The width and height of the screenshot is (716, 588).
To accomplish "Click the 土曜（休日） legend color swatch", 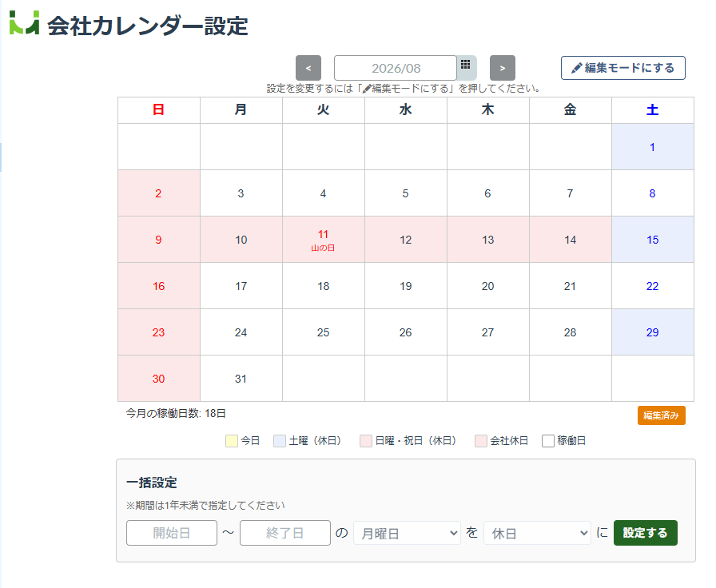I will (x=280, y=441).
